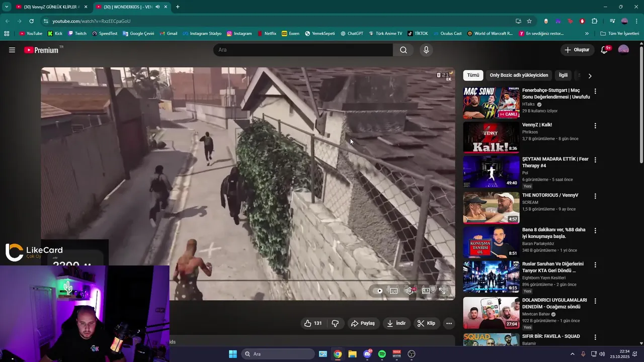Open options for Ruslar Saruhan video

point(595,265)
